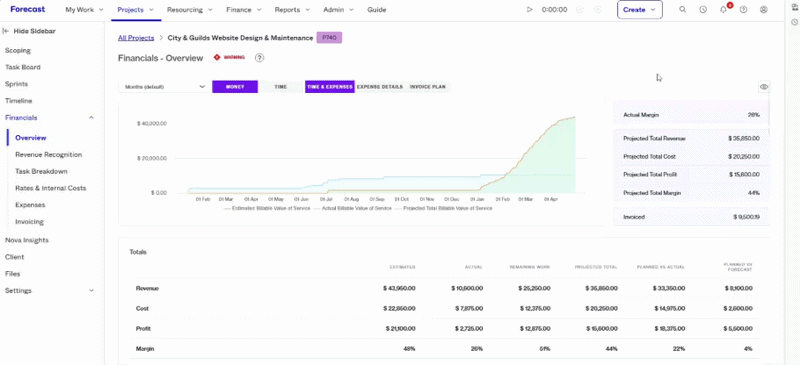Open Client in sidebar
This screenshot has width=800, height=365.
(14, 257)
